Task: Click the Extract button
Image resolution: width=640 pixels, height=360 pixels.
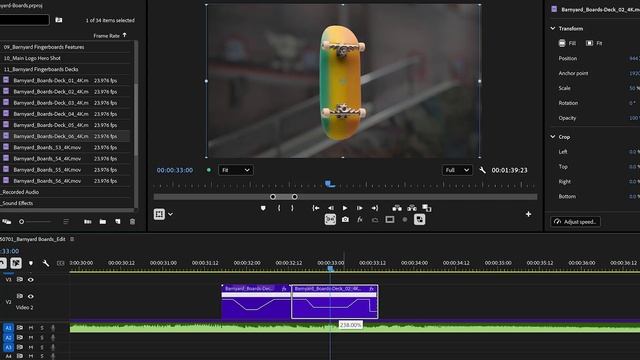Action: tap(412, 208)
